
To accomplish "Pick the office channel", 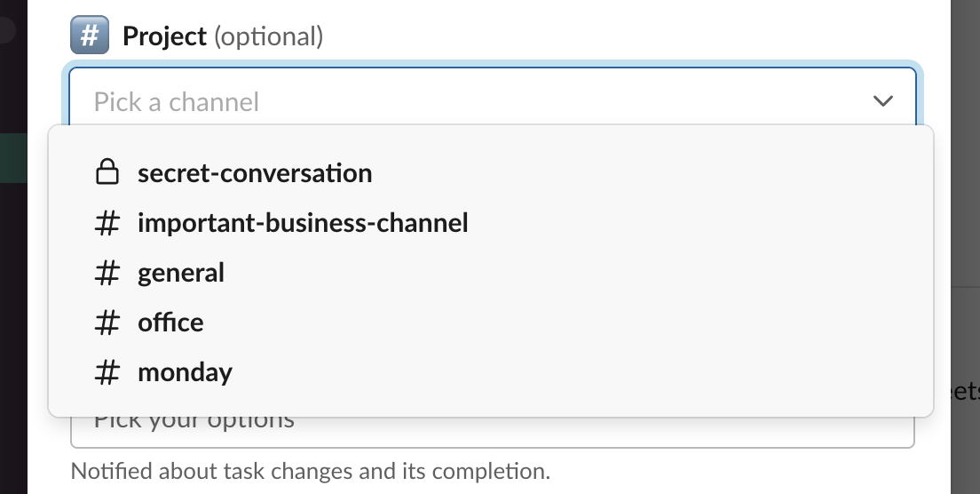I will click(170, 323).
